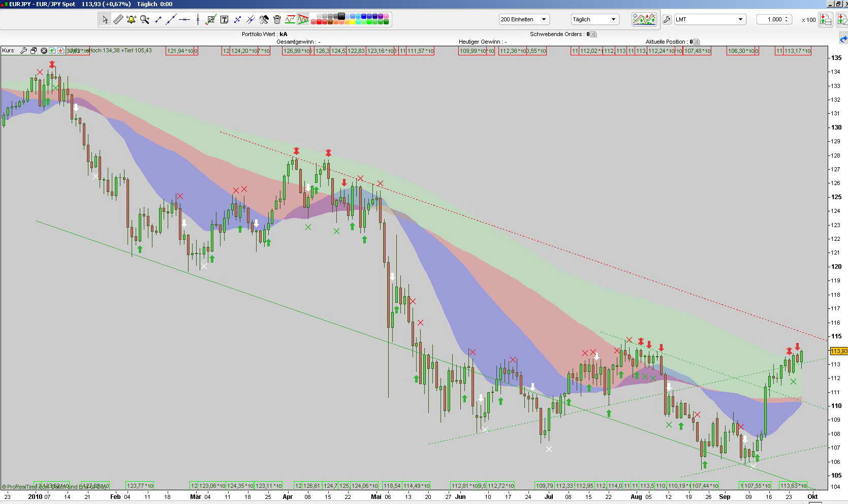
Task: Select the ruler measurement tool
Action: coord(117,19)
